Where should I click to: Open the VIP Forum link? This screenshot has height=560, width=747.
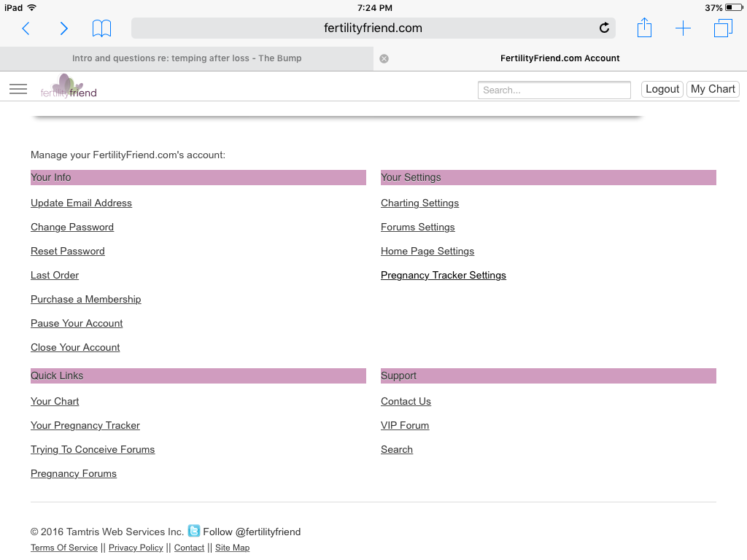pos(405,425)
